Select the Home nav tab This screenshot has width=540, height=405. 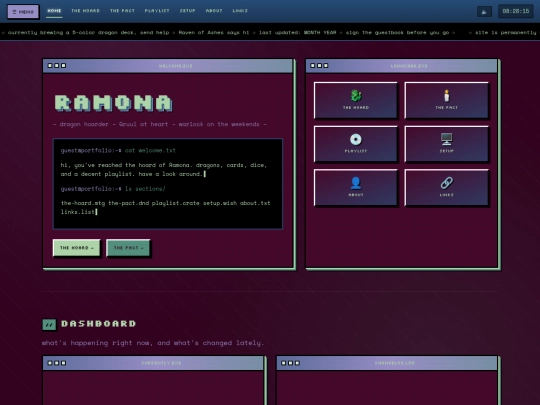point(54,11)
